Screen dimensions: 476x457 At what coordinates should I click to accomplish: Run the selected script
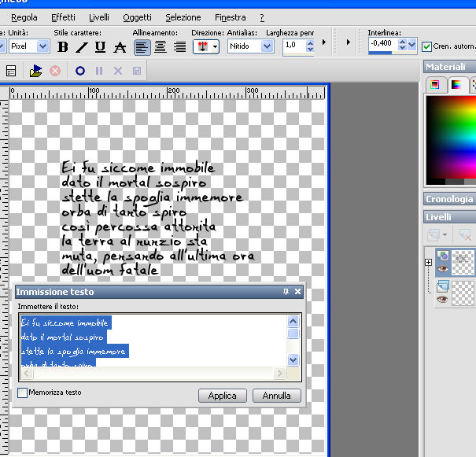pos(36,71)
